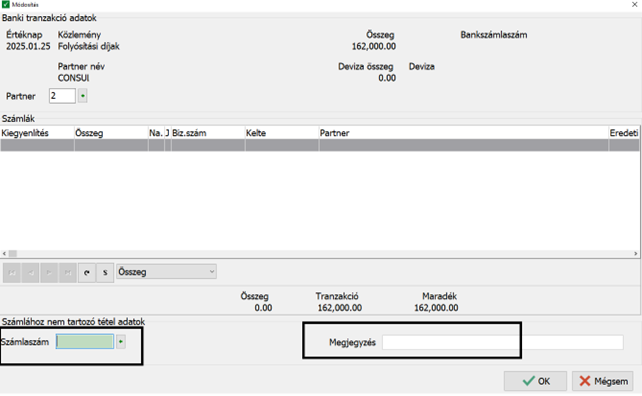Go to last record in navigator
This screenshot has height=396, width=642.
point(68,273)
